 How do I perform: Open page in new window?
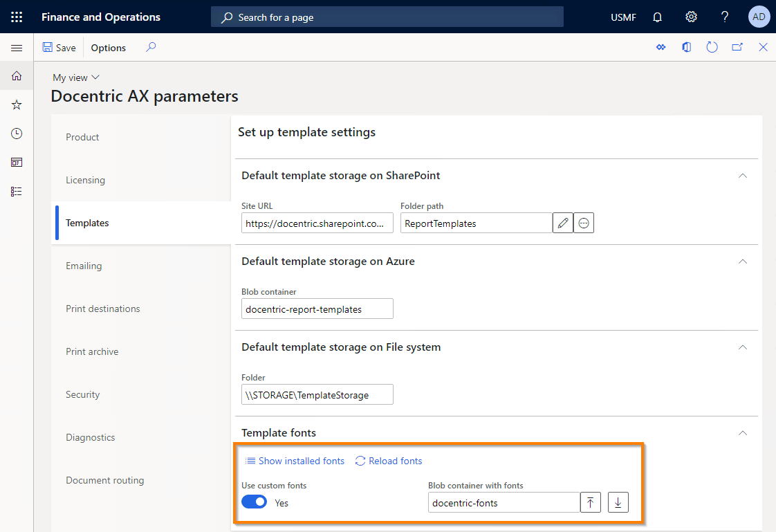[737, 47]
